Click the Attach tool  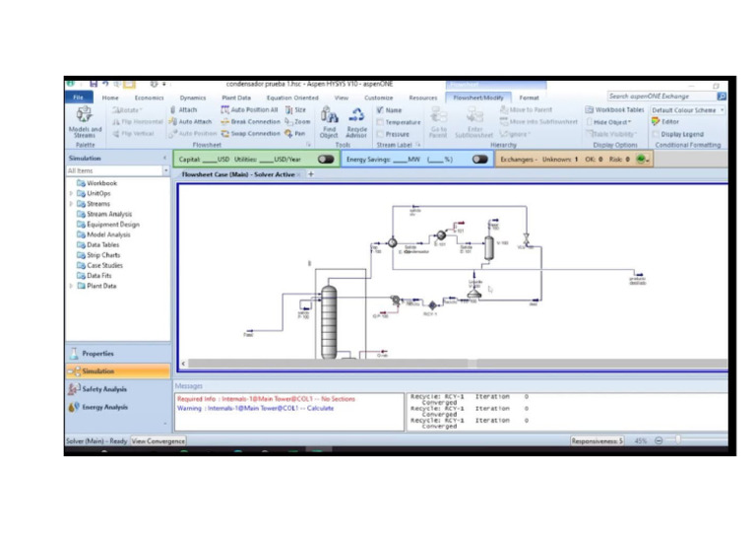[x=184, y=110]
